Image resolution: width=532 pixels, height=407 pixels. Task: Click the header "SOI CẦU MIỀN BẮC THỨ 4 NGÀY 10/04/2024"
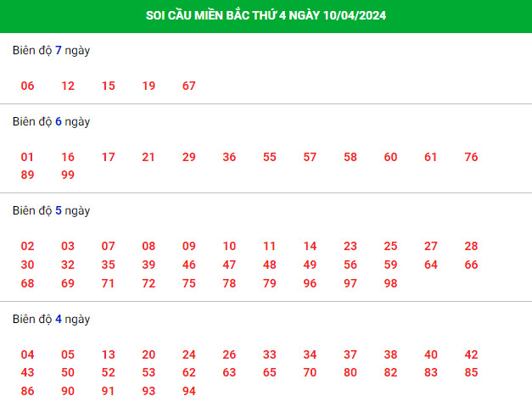266,15
